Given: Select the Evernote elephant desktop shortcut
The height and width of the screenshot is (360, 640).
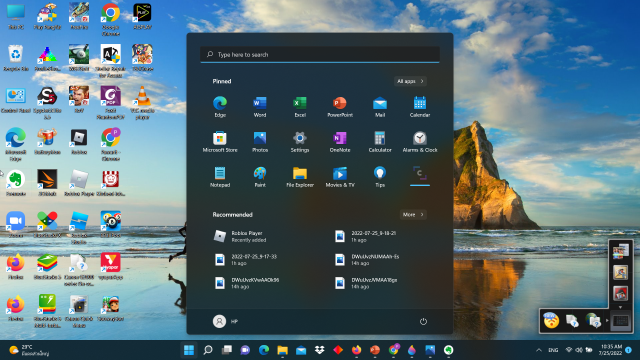Looking at the screenshot, I should (16, 183).
